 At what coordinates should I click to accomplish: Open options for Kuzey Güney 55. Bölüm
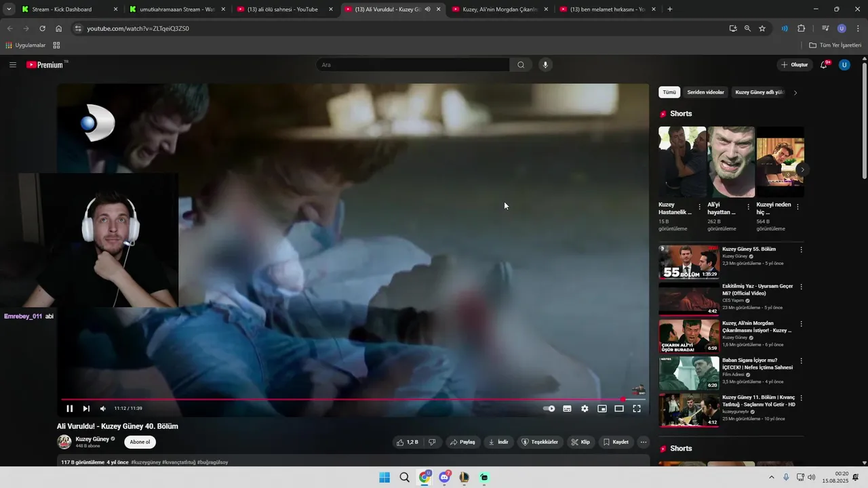[801, 249]
